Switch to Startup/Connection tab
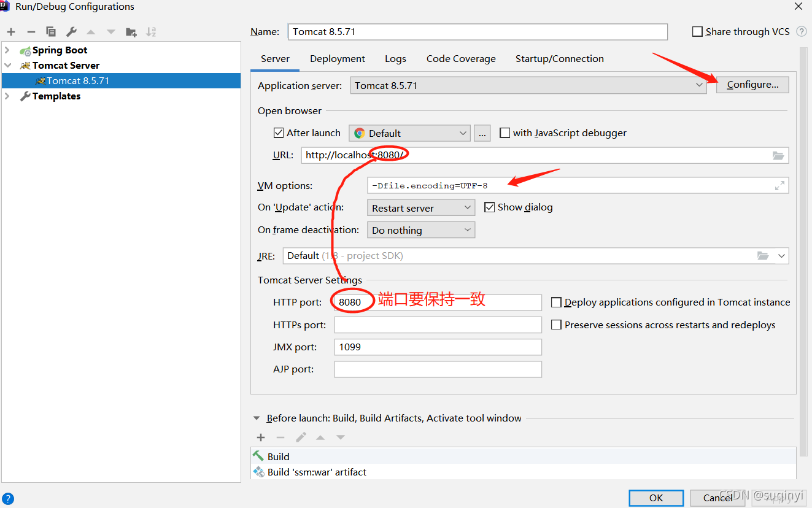Viewport: 812px width, 508px height. click(560, 59)
